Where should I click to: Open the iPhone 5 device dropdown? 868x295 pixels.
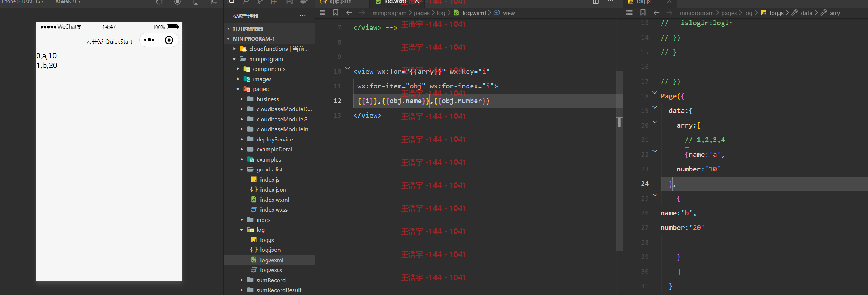pos(22,2)
